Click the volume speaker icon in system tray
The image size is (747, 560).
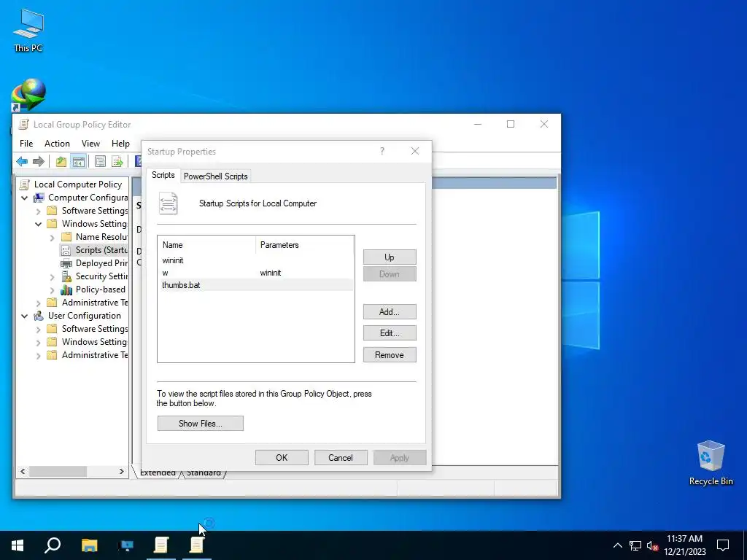(652, 545)
